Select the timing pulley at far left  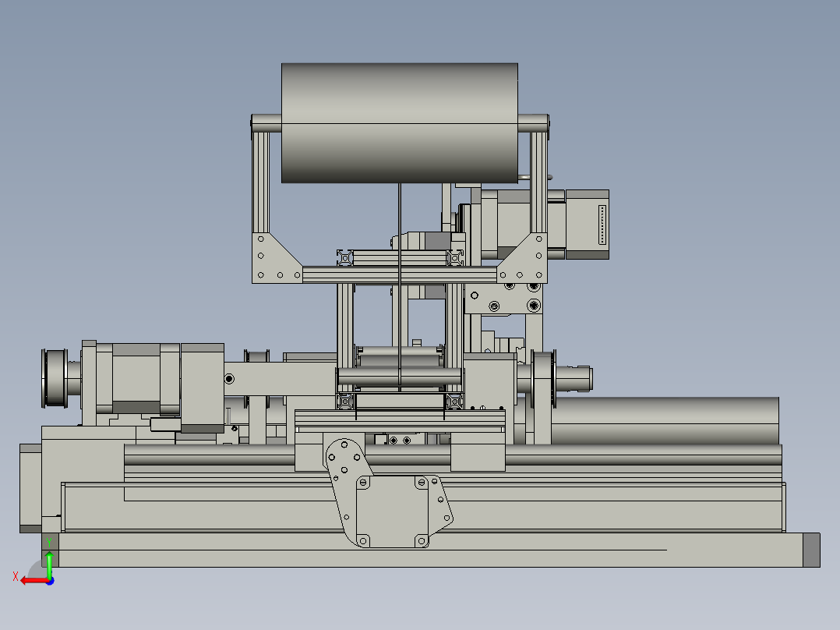point(54,378)
